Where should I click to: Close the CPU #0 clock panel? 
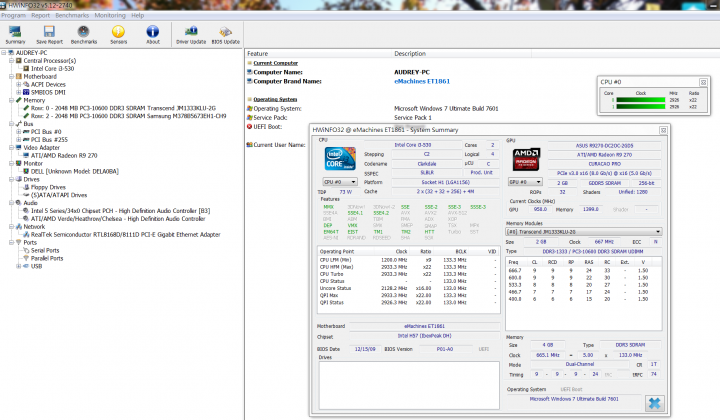[703, 82]
